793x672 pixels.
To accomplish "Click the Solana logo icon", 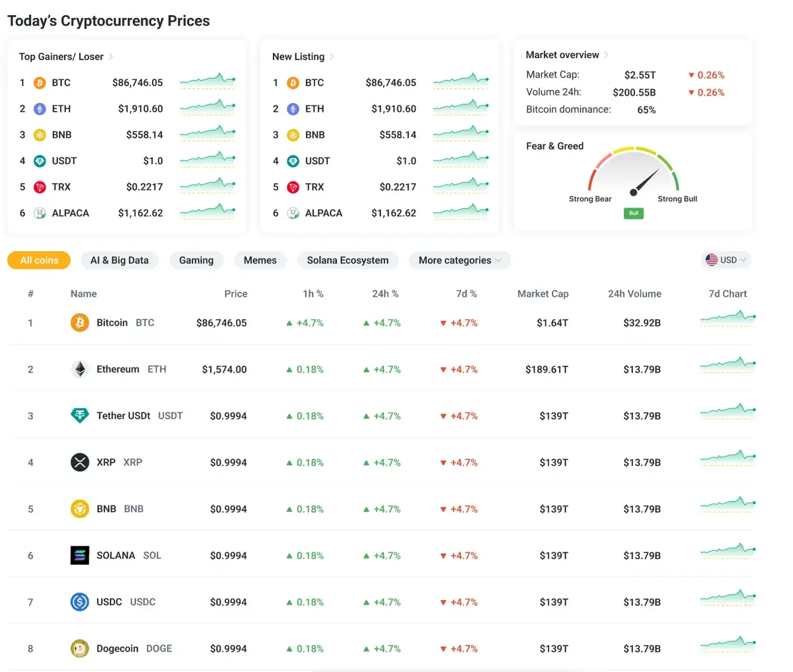I will point(80,556).
